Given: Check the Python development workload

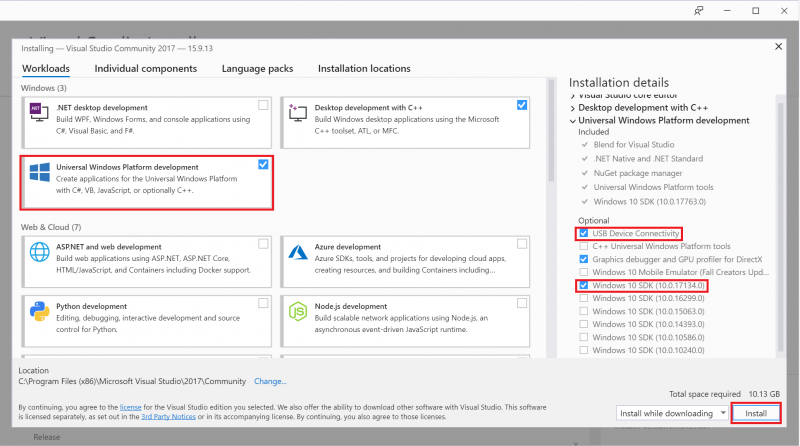Looking at the screenshot, I should 263,303.
